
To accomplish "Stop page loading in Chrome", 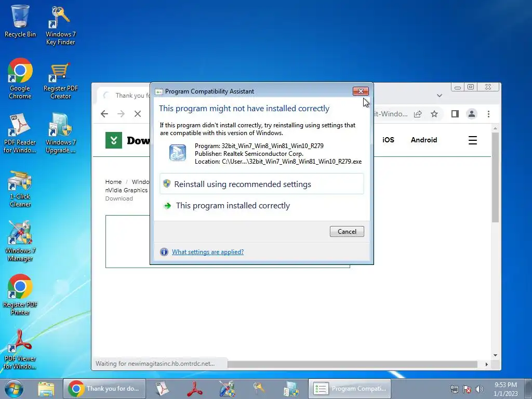I will tap(137, 114).
